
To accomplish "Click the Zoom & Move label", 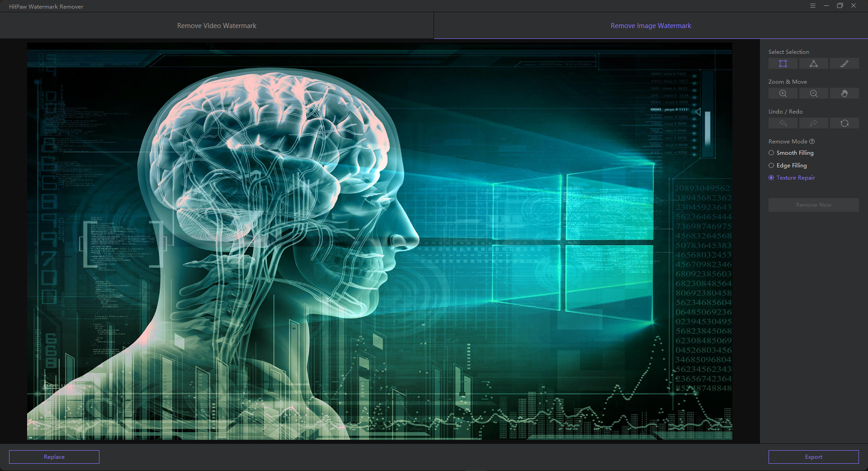I will 788,82.
